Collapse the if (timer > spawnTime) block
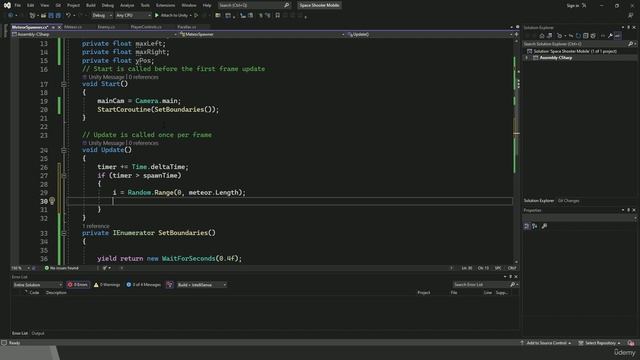The image size is (640, 360). 64,176
